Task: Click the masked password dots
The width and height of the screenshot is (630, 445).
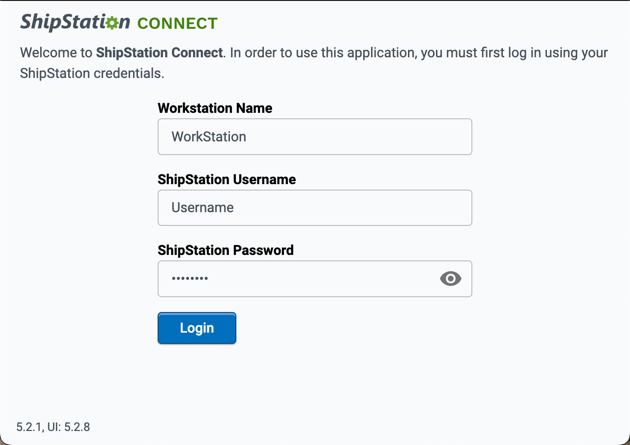Action: [190, 279]
